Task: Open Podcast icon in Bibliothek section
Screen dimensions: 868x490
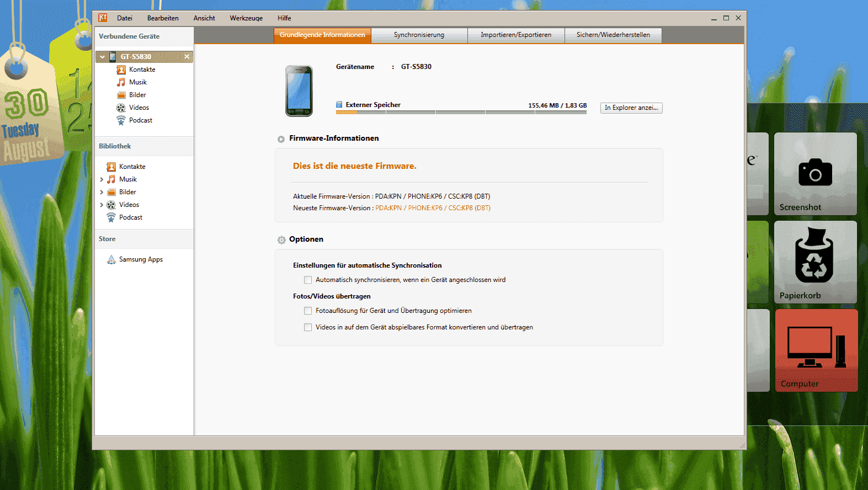Action: 111,217
